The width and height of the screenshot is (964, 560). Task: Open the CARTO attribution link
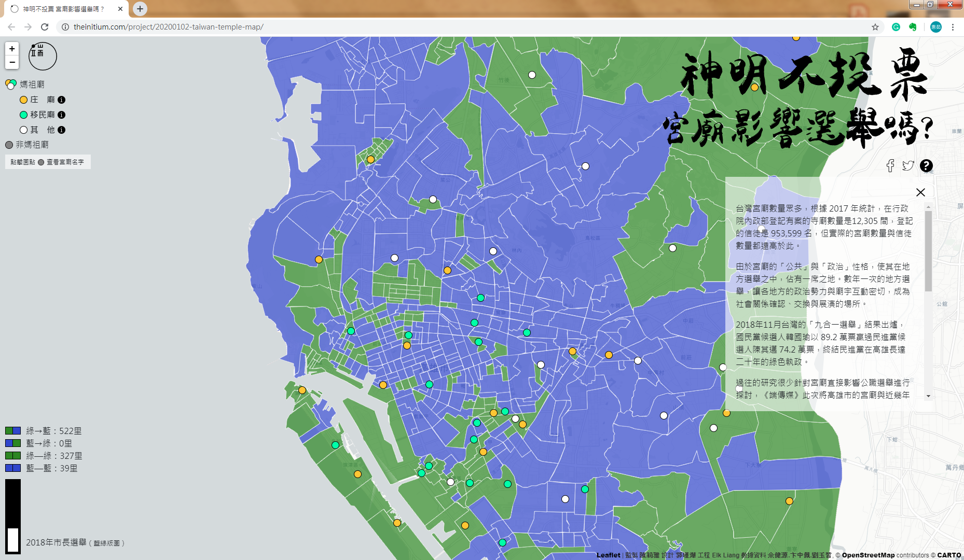(x=949, y=555)
